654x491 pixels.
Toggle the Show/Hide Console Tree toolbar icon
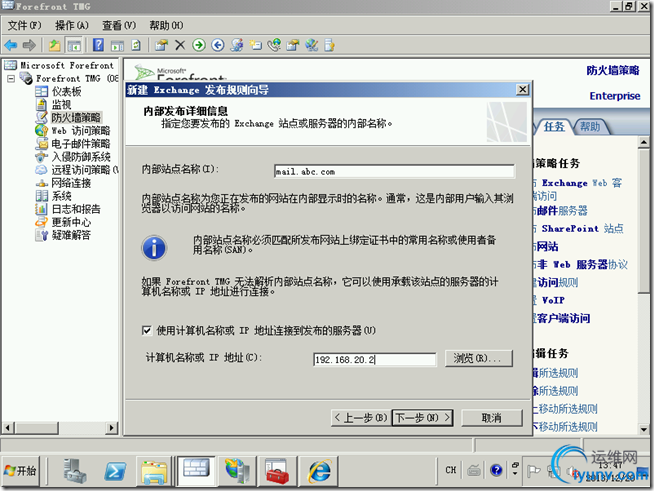pos(74,45)
